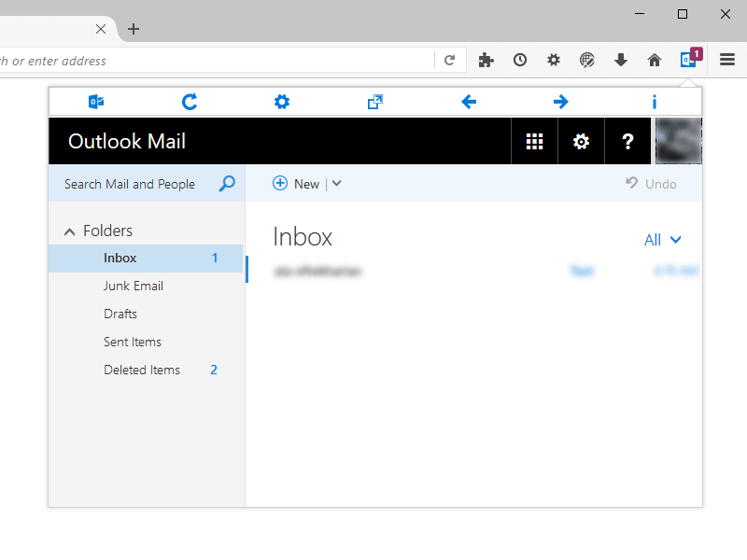This screenshot has width=747, height=560.
Task: Reload page via address bar reload icon
Action: (449, 60)
